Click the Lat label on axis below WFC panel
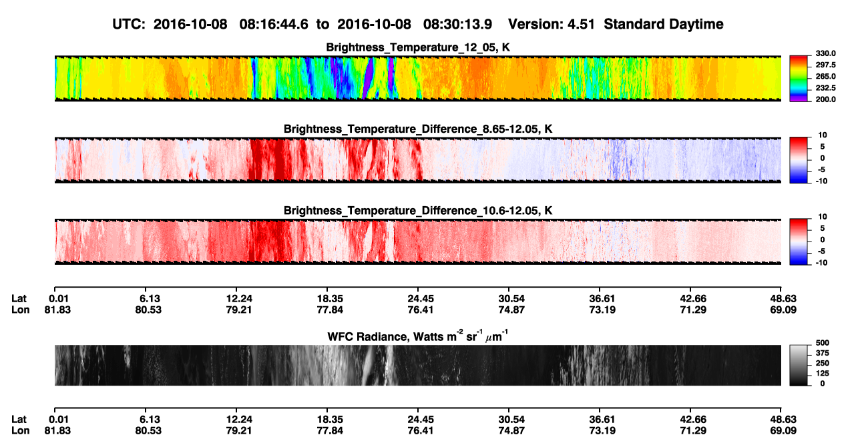This screenshot has height=445, width=868. (19, 419)
